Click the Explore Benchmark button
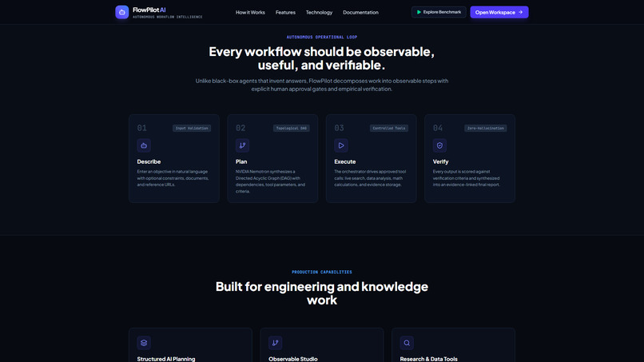This screenshot has height=362, width=644. [x=439, y=12]
